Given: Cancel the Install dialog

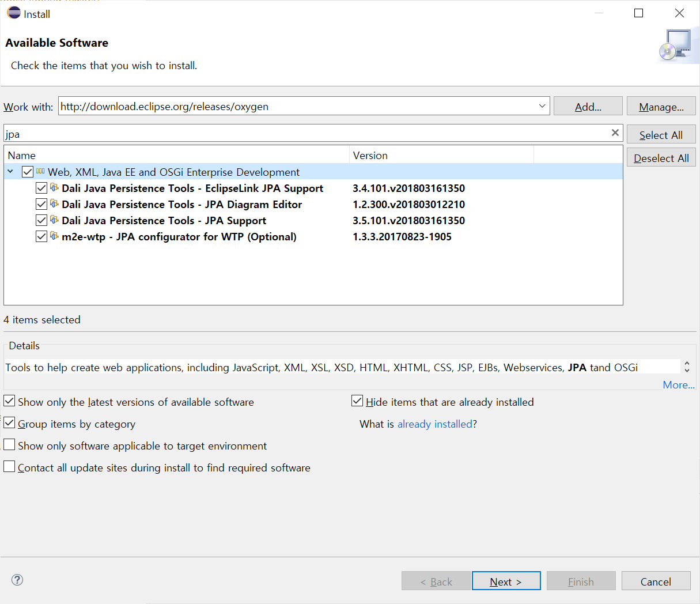Looking at the screenshot, I should (x=656, y=581).
